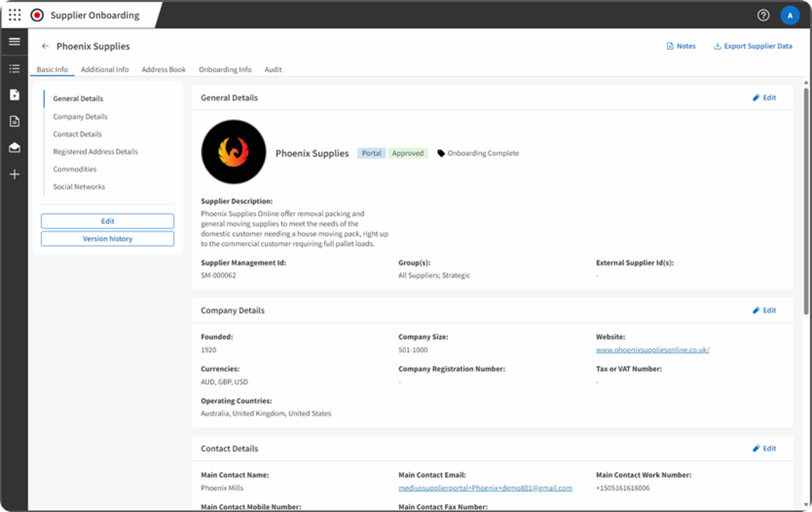
Task: Open the Audit tab
Action: [x=273, y=69]
